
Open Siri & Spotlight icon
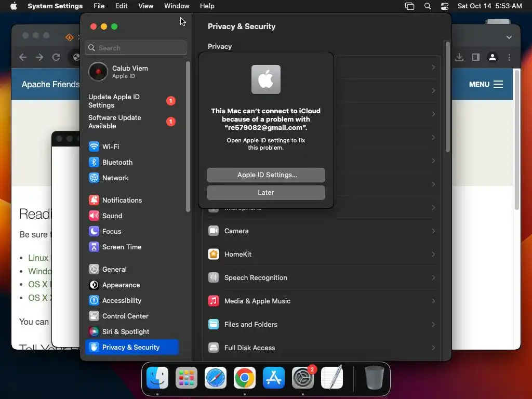click(94, 332)
